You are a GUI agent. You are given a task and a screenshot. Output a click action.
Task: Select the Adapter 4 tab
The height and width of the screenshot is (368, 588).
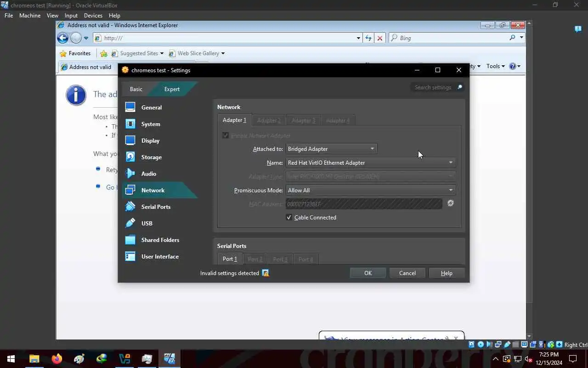pos(338,121)
